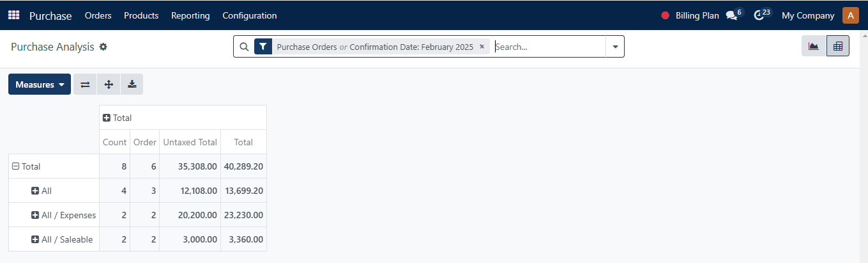Expand all pivot rows and columns
868x263 pixels.
tap(109, 84)
